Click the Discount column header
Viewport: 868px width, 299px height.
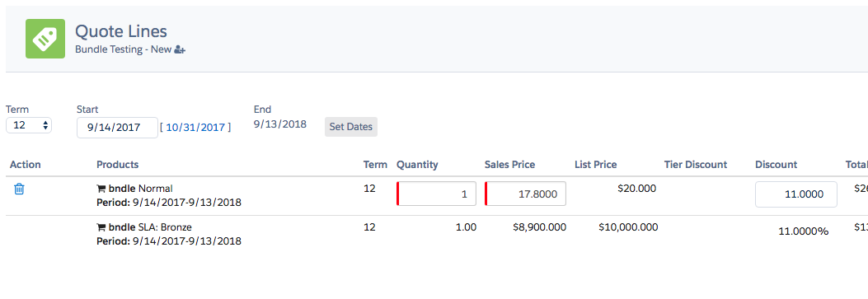click(x=777, y=165)
